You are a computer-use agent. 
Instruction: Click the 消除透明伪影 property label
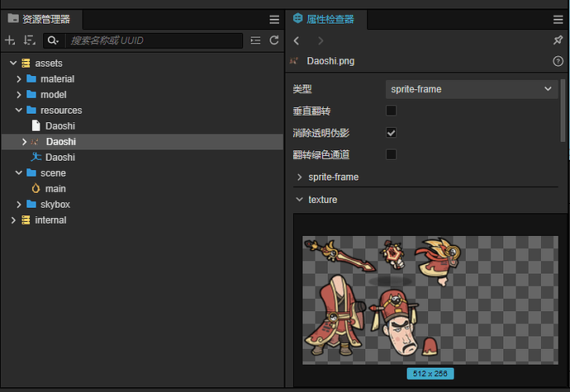[321, 133]
